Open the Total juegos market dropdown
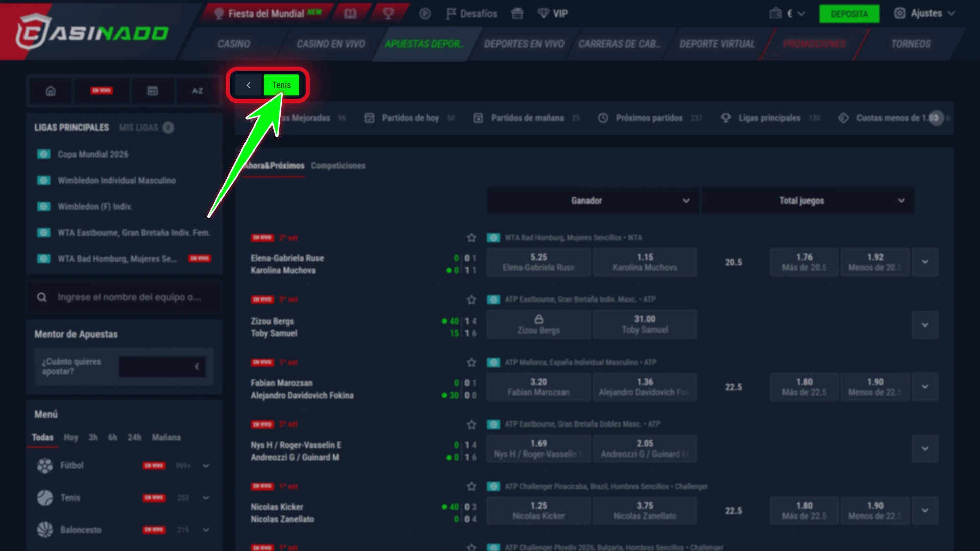 [x=808, y=201]
